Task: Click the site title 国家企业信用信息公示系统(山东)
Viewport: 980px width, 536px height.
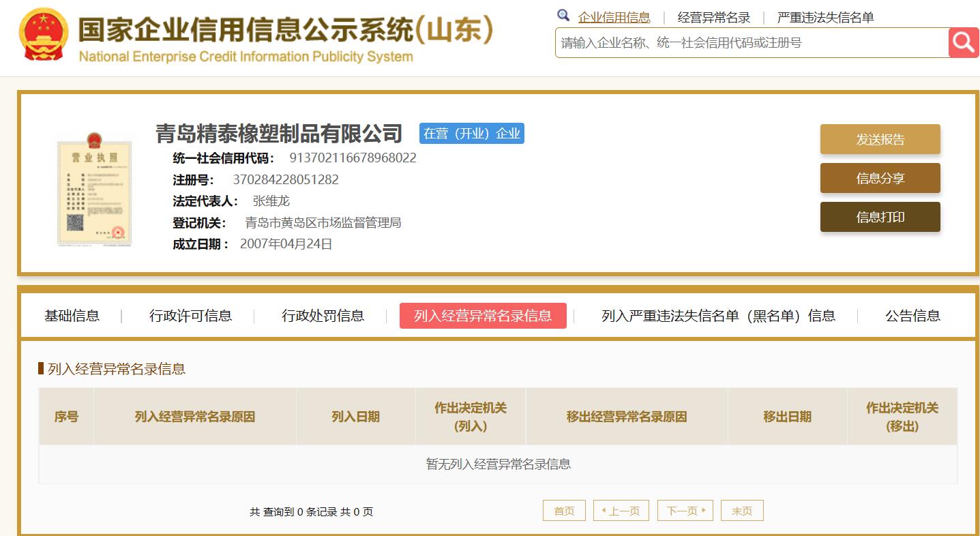Action: (x=285, y=30)
